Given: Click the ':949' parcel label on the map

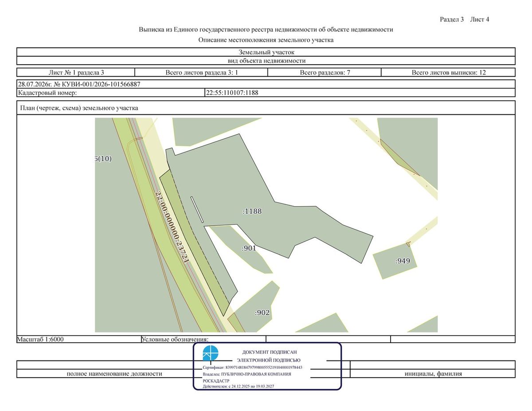Looking at the screenshot, I should pos(403,261).
